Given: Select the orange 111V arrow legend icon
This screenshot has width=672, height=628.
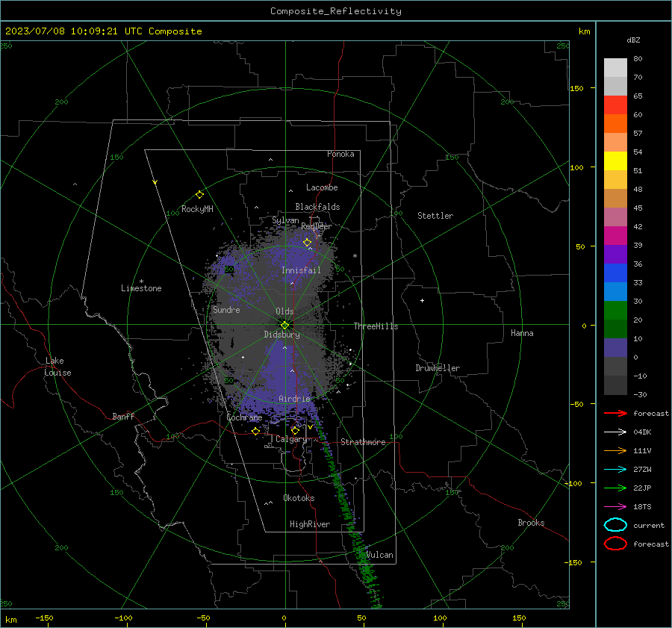Looking at the screenshot, I should (615, 450).
